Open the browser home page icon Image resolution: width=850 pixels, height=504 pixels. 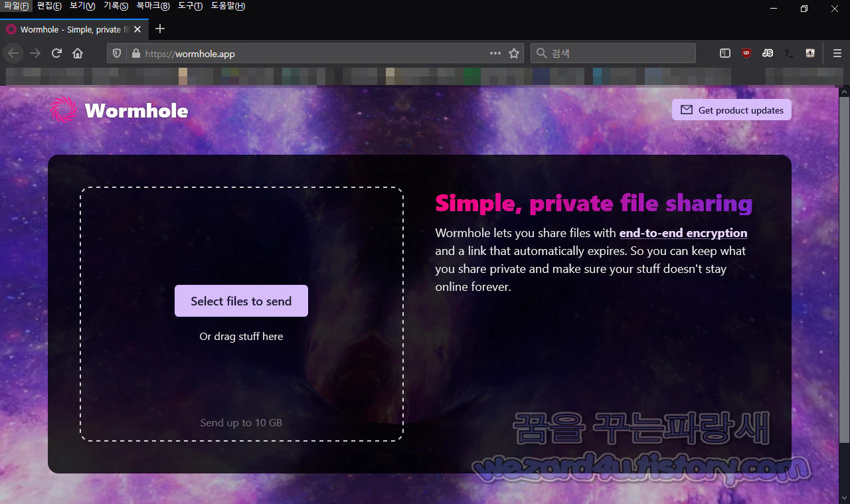[78, 54]
